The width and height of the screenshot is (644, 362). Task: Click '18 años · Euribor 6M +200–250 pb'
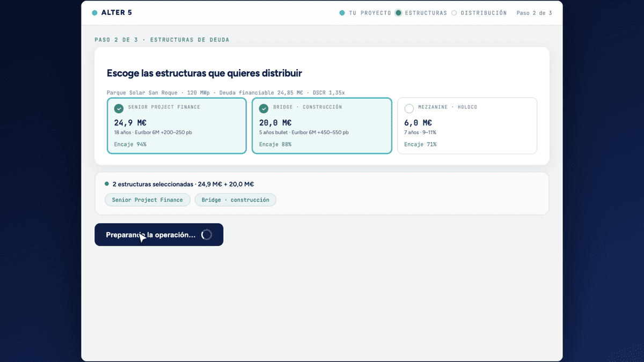tap(153, 132)
